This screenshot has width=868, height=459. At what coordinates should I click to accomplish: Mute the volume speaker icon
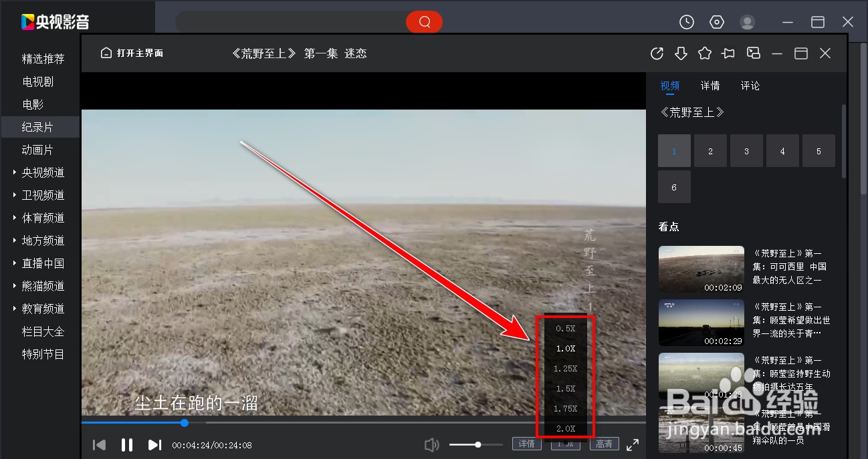[x=432, y=444]
